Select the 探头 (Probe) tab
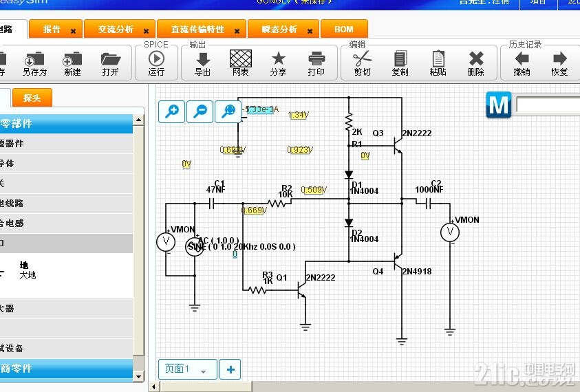The image size is (580, 392). point(32,98)
